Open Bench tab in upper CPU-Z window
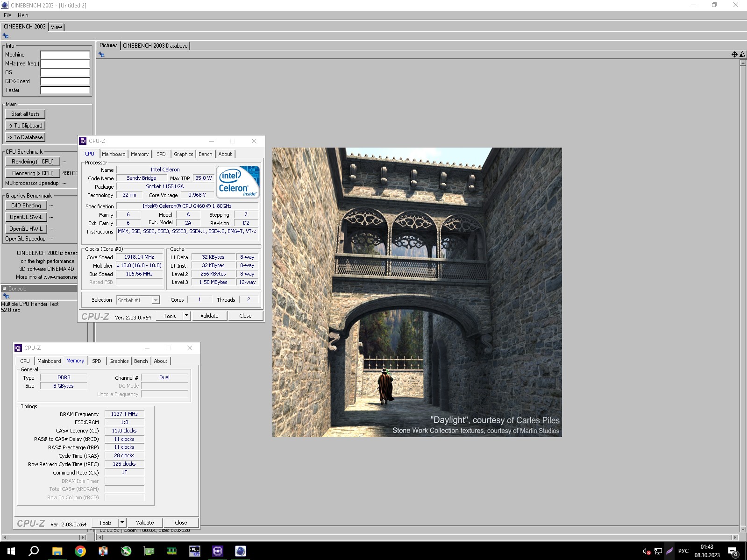This screenshot has height=560, width=747. point(206,154)
